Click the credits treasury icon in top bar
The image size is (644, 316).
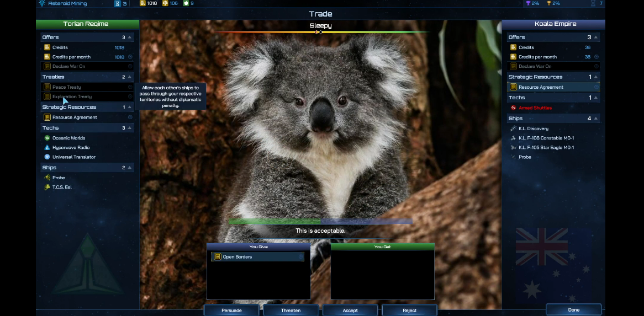tap(142, 3)
